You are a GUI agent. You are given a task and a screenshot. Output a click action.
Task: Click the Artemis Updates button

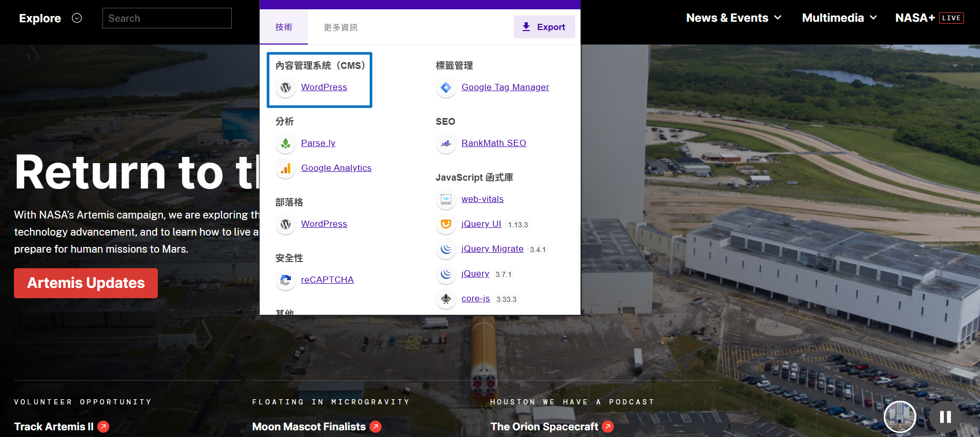click(x=86, y=283)
